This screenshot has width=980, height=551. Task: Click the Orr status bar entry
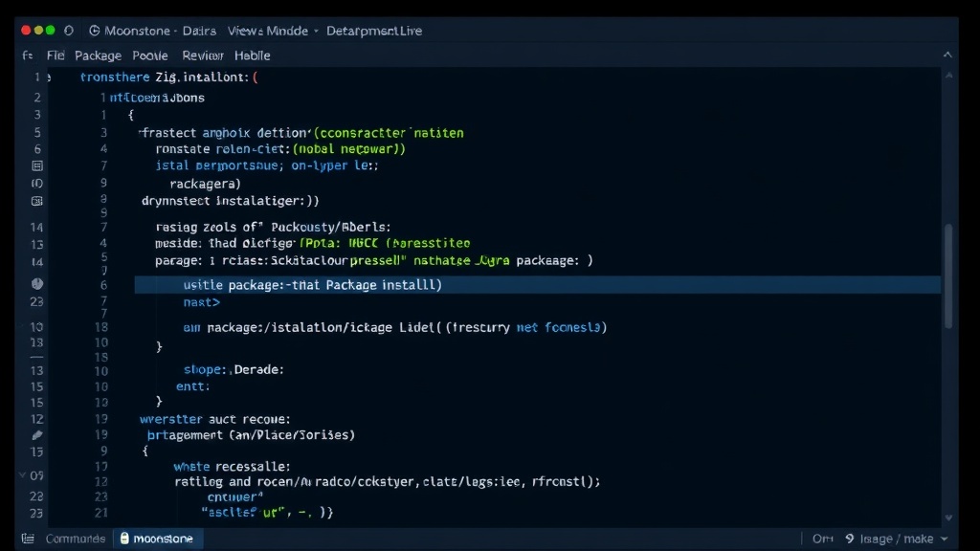pos(822,539)
